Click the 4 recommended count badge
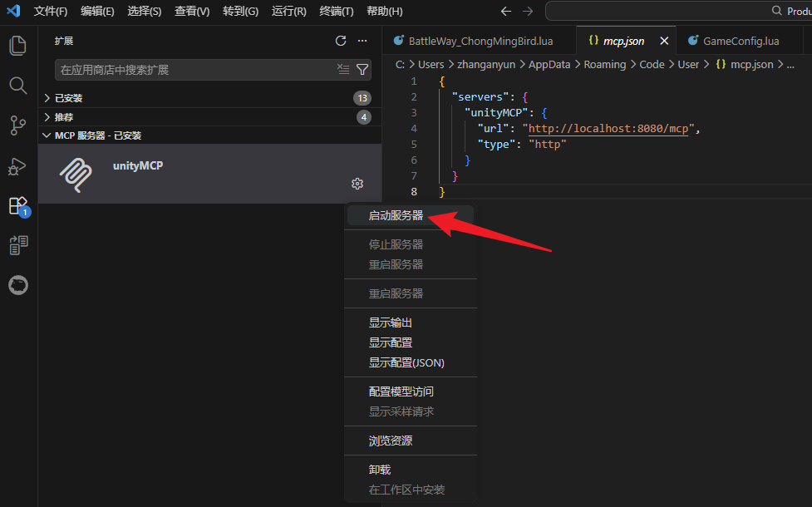 (364, 117)
